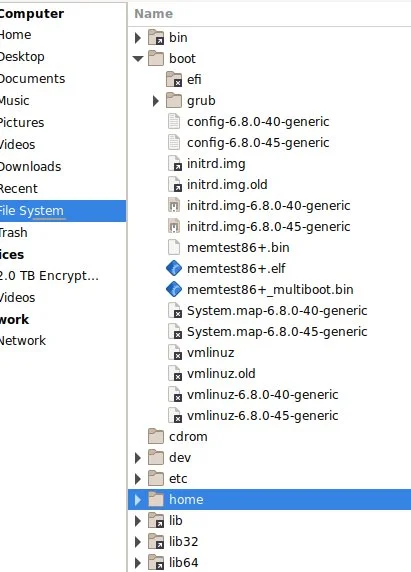Viewport: 411px width, 572px height.
Task: Select the vmlinuz-6.8.0-40-generic file row
Action: [x=269, y=395]
